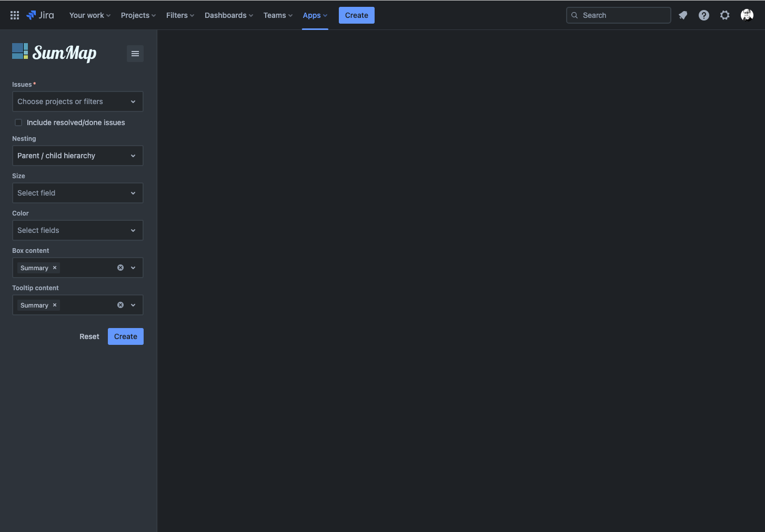Remove Summary tag from Tooltip content

(x=55, y=305)
